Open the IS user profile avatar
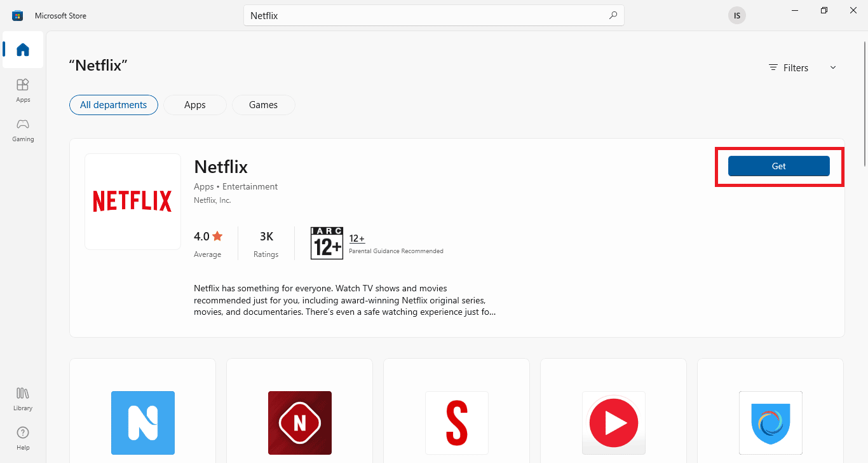868x463 pixels. [736, 16]
